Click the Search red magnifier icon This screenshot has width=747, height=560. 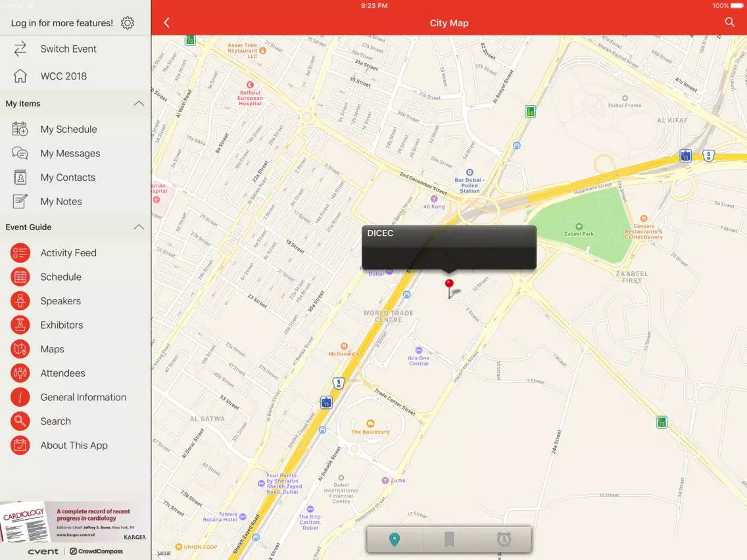(x=20, y=421)
